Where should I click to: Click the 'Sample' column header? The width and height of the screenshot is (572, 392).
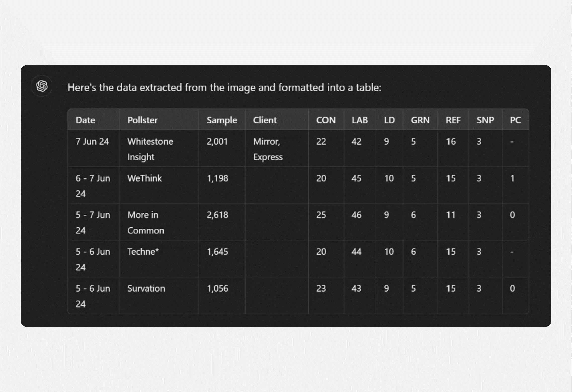point(222,120)
